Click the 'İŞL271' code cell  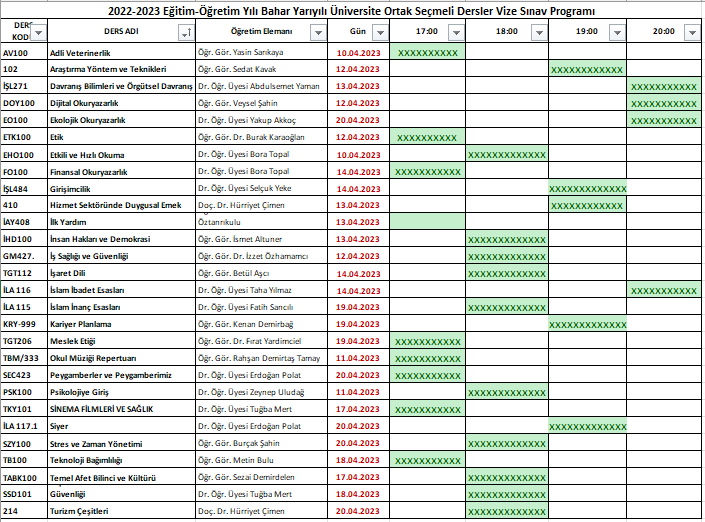[24, 86]
